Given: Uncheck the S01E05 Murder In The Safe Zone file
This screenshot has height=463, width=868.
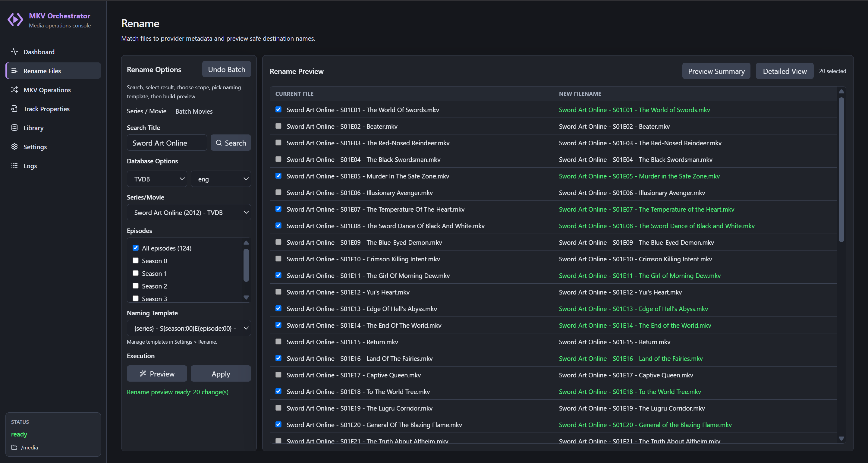Looking at the screenshot, I should [278, 176].
